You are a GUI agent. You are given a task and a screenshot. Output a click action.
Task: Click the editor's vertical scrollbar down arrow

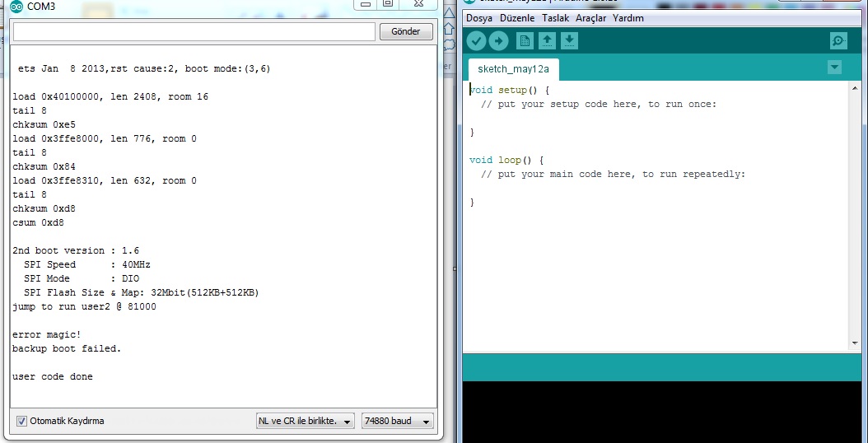[855, 343]
